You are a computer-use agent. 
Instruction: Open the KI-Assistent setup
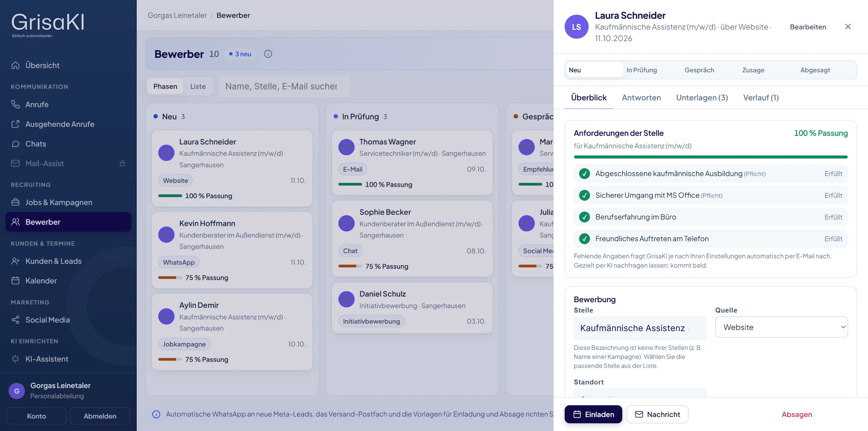tap(68, 359)
